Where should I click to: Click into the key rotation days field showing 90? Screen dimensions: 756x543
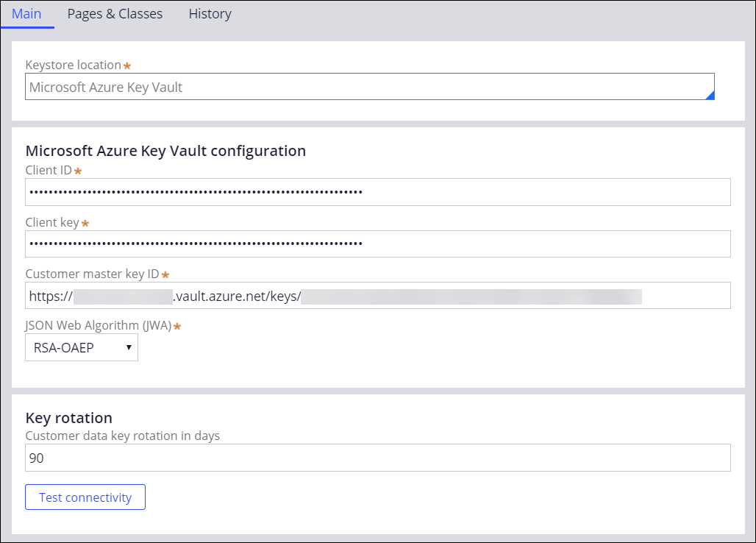(377, 458)
